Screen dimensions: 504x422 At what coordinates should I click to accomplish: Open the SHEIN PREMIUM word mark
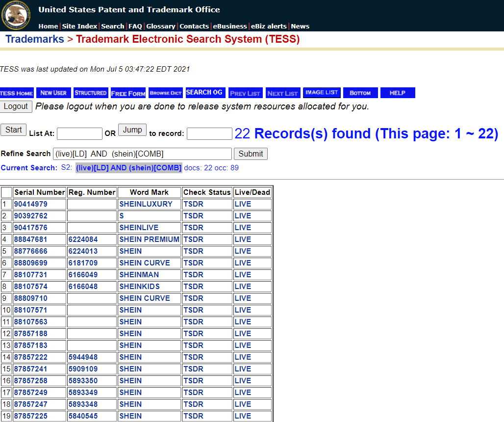tap(149, 239)
